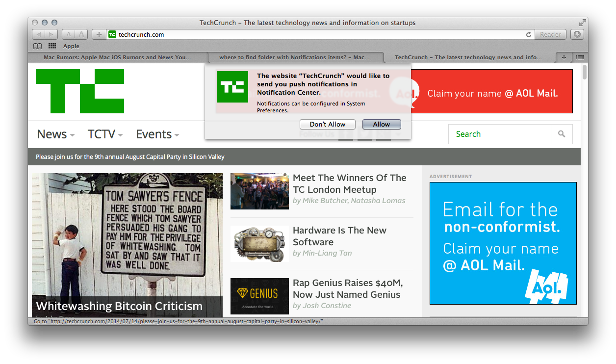This screenshot has height=364, width=616.
Task: View author Min-Liang Tan's page
Action: coord(327,253)
